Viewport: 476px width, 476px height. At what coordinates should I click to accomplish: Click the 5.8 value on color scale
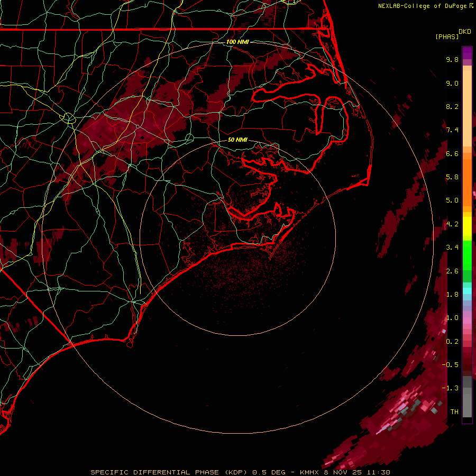(x=452, y=177)
